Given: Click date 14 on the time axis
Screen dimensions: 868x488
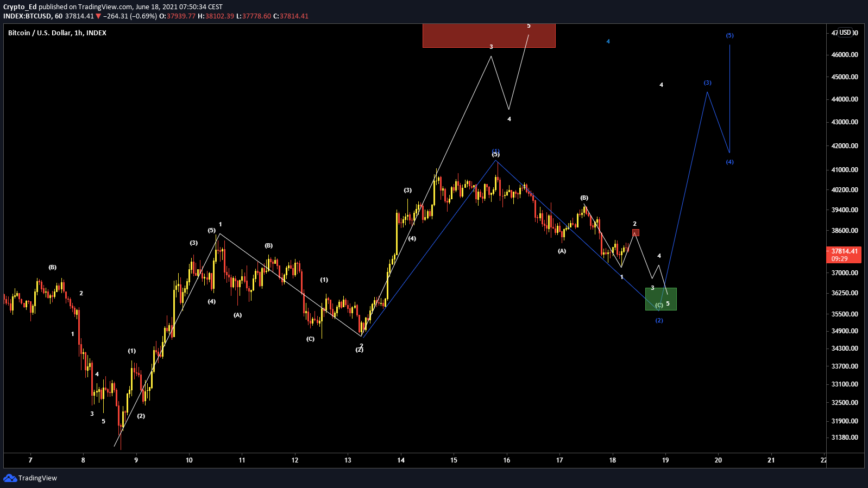Looking at the screenshot, I should tap(401, 460).
